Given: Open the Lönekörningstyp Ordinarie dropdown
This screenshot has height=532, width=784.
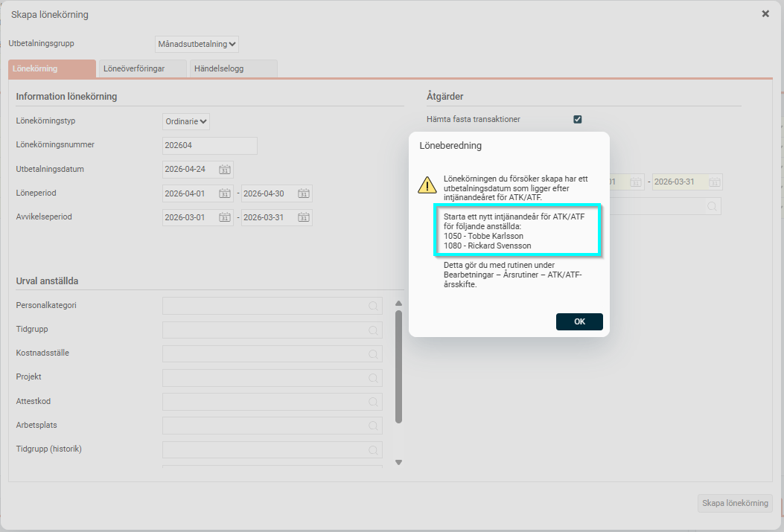Looking at the screenshot, I should click(186, 121).
